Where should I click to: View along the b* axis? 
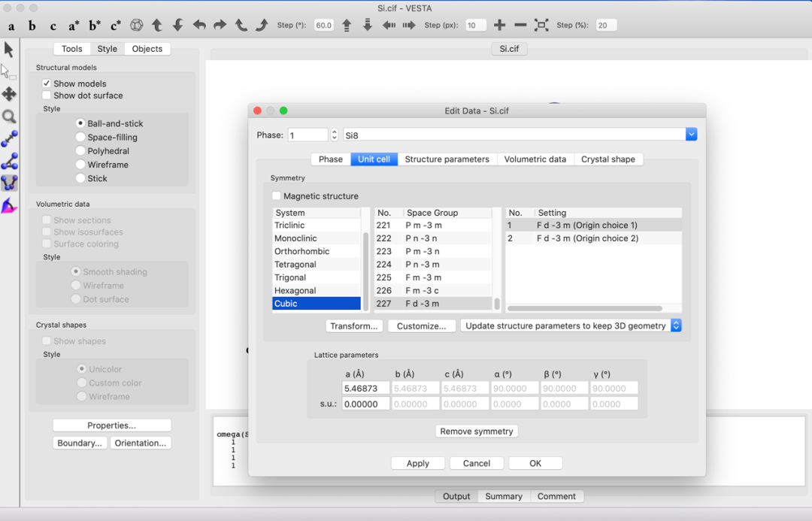point(95,26)
